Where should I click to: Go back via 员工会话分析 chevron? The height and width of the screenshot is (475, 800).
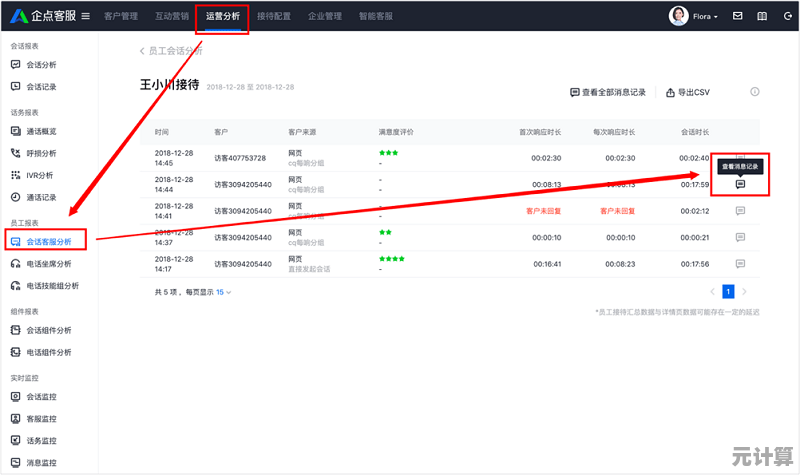pos(141,50)
